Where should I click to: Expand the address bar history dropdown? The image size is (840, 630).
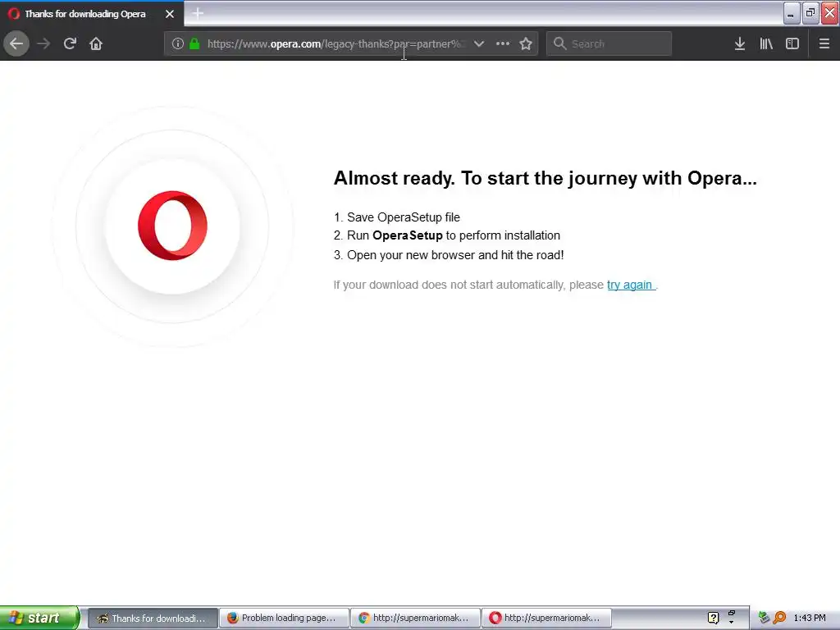click(x=479, y=44)
